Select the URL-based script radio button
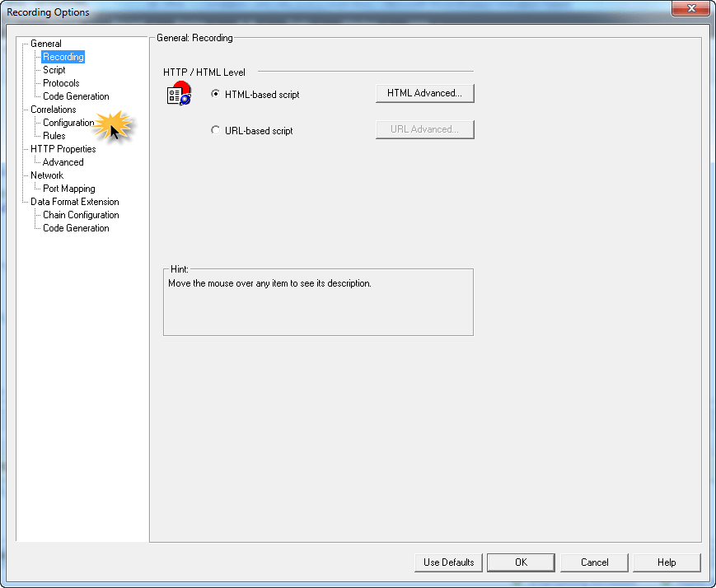The image size is (716, 588). pyautogui.click(x=216, y=130)
